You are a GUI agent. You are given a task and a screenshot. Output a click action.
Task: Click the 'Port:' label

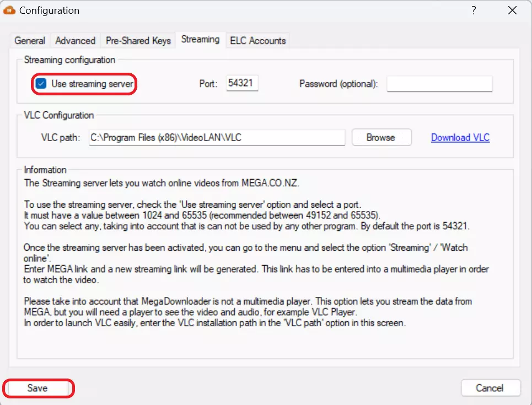coord(208,84)
